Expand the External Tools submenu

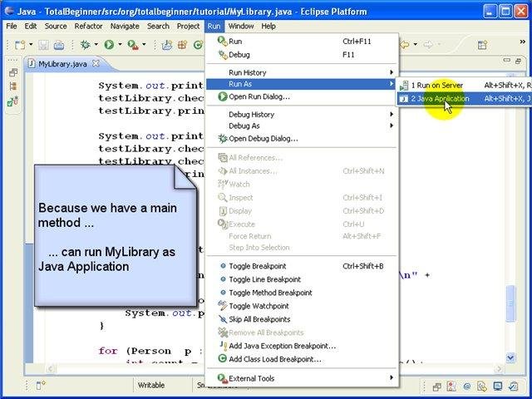[302, 378]
